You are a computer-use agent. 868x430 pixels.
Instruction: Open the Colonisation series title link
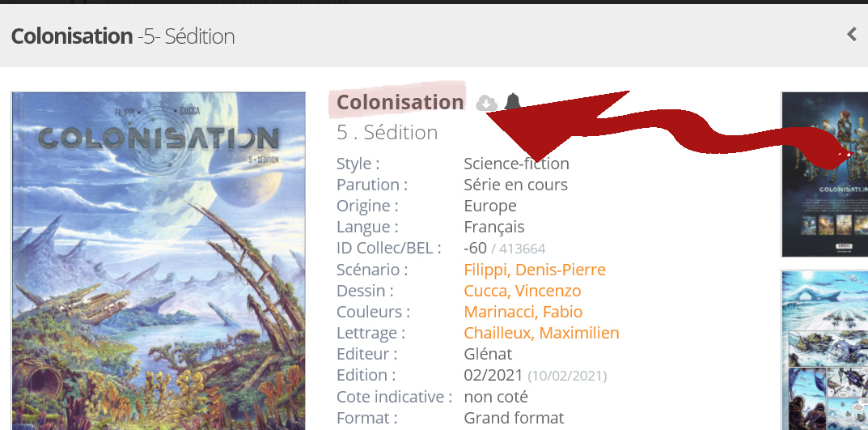pos(400,102)
